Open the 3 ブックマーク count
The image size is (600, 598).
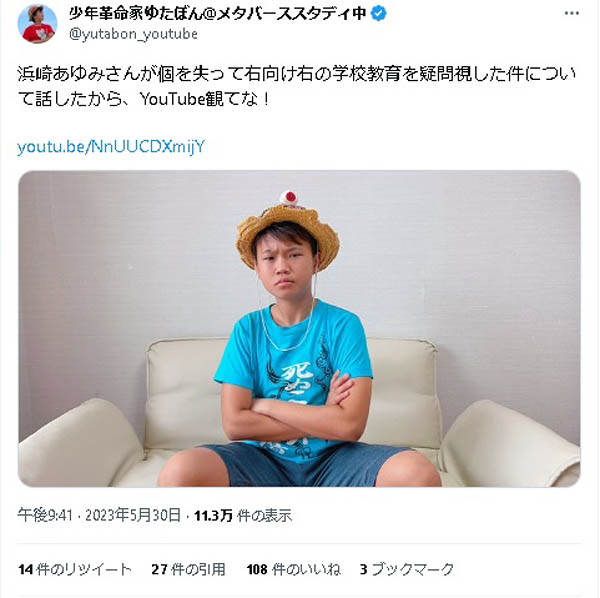coord(406,569)
